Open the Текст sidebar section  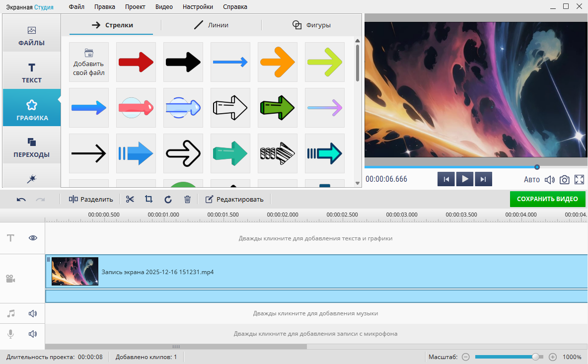pyautogui.click(x=31, y=73)
